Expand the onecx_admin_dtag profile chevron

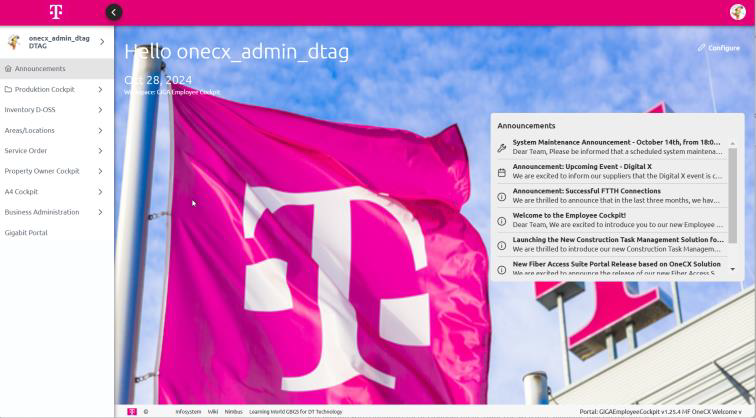(101, 42)
